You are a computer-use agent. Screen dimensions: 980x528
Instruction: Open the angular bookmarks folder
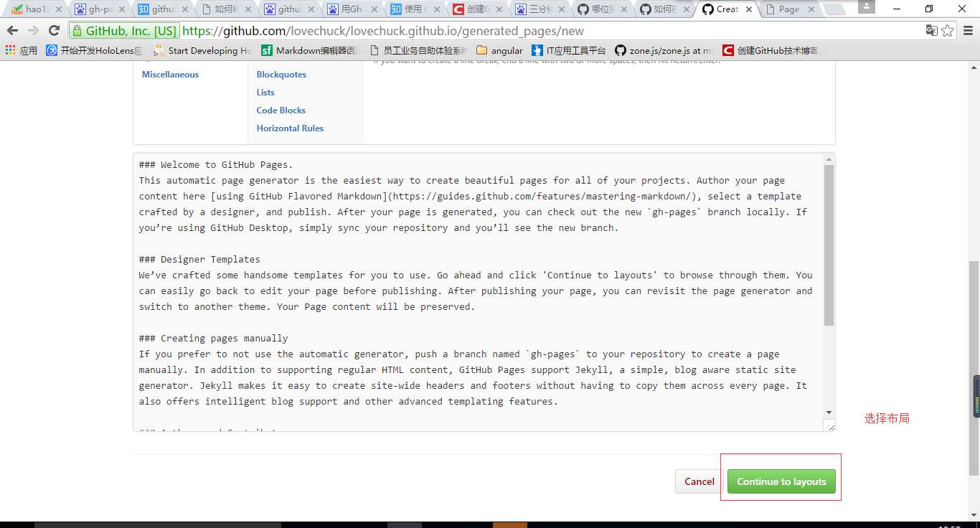point(499,50)
